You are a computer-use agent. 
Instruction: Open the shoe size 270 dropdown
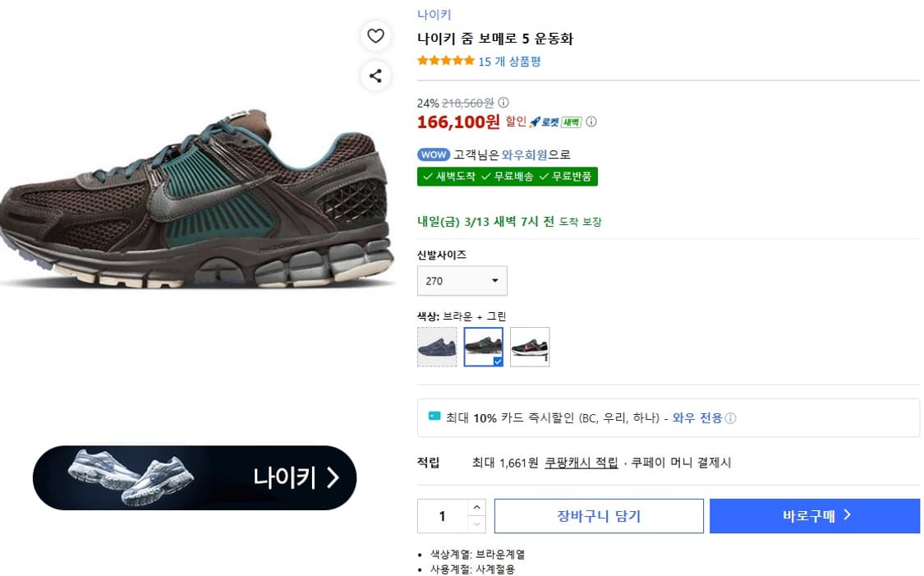tap(462, 280)
